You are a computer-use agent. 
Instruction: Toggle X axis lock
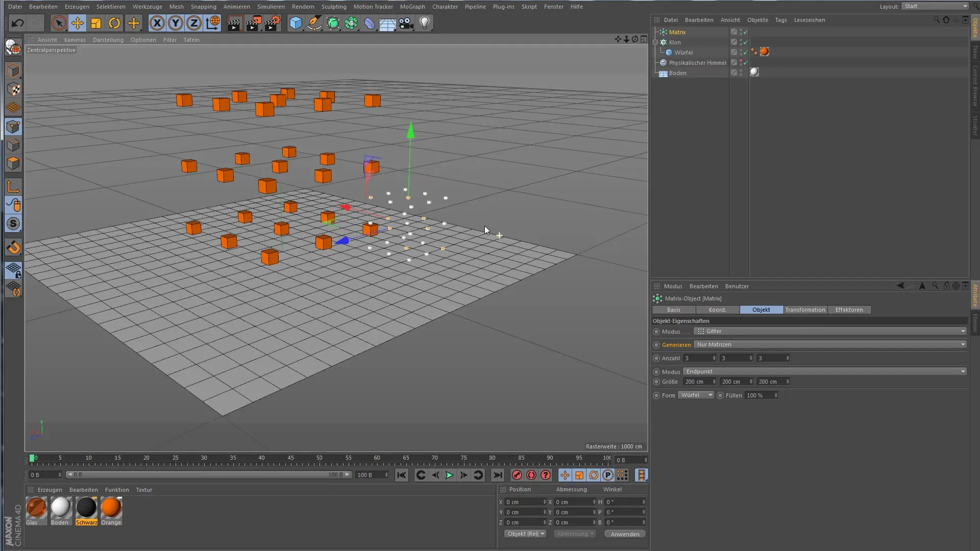(157, 23)
